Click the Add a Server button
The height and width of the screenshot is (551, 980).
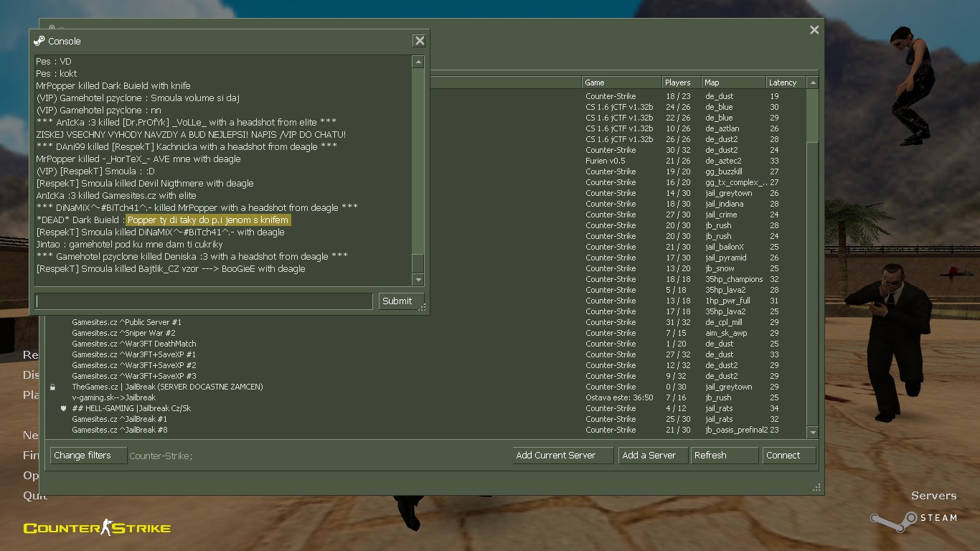(x=652, y=456)
